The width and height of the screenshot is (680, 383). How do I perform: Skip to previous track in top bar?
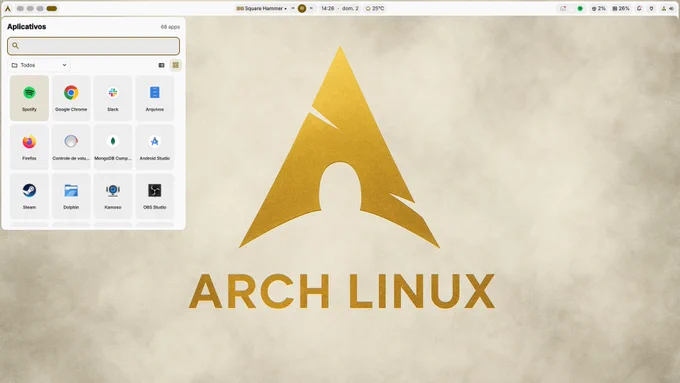coord(293,8)
